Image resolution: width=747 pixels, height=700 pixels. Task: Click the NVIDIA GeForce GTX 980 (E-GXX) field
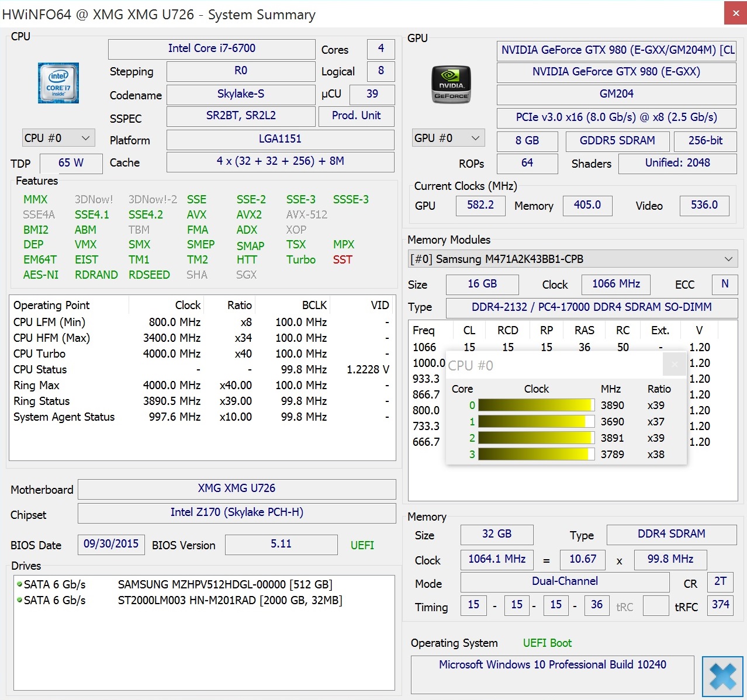pos(616,72)
